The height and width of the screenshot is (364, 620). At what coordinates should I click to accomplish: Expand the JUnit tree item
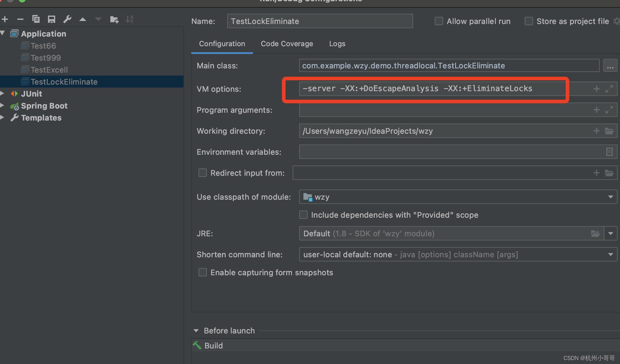click(5, 93)
